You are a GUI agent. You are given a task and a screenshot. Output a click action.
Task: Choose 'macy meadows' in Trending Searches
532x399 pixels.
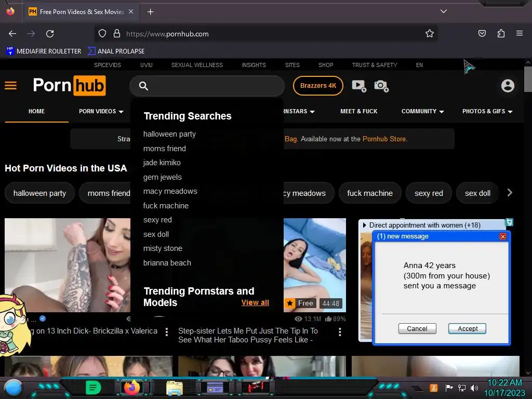tap(170, 191)
